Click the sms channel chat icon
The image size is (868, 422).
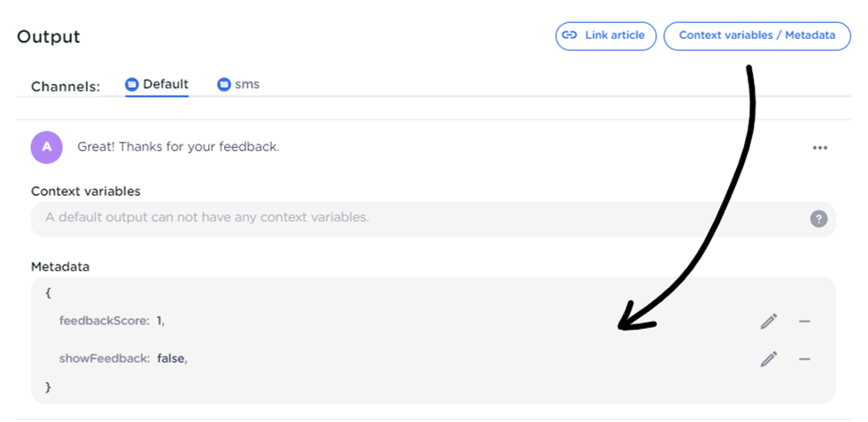click(224, 85)
